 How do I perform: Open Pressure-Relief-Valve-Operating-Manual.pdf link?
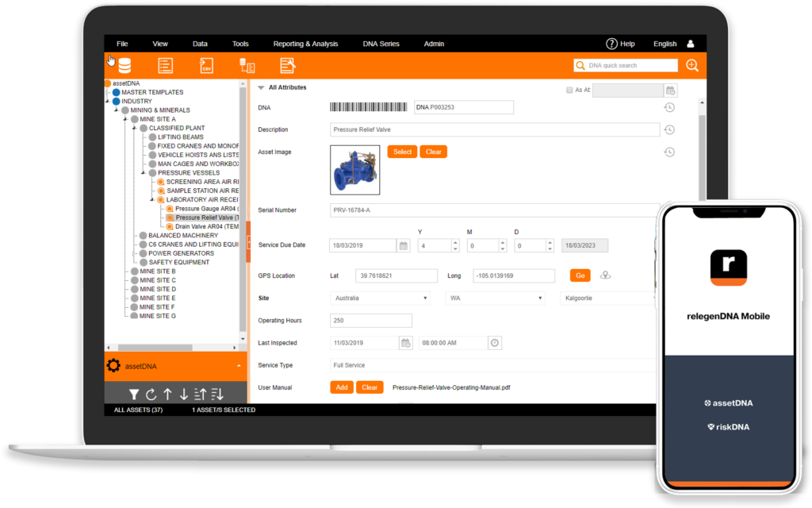pos(451,387)
